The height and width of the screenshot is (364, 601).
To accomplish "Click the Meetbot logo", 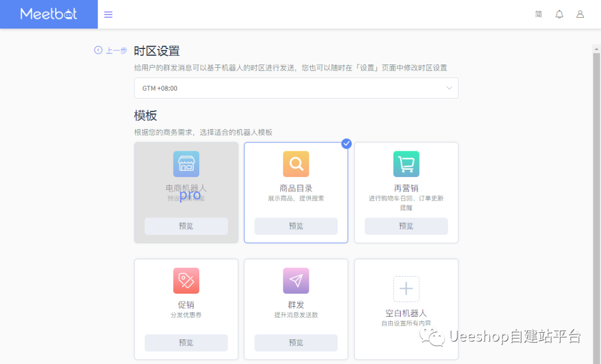I will (49, 14).
